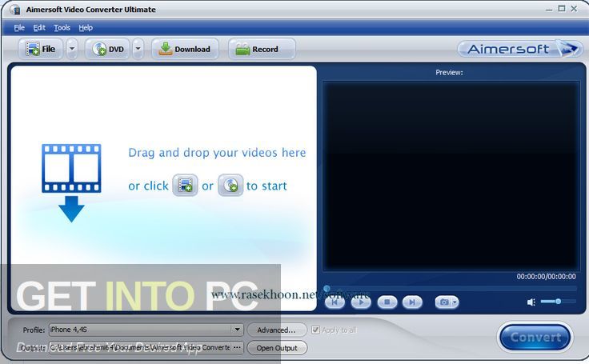This screenshot has height=364, width=589.
Task: Play the preview video
Action: pos(361,302)
